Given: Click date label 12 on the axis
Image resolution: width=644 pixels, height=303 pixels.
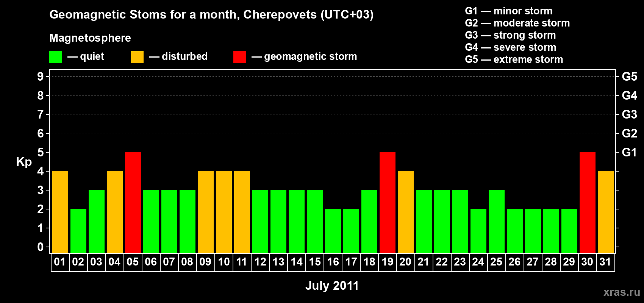Looking at the screenshot, I should [260, 262].
